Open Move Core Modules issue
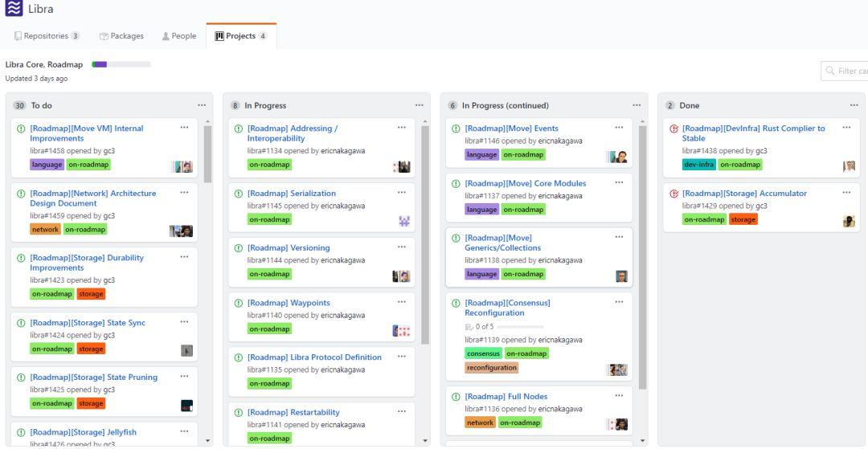The width and height of the screenshot is (868, 449). click(x=526, y=184)
